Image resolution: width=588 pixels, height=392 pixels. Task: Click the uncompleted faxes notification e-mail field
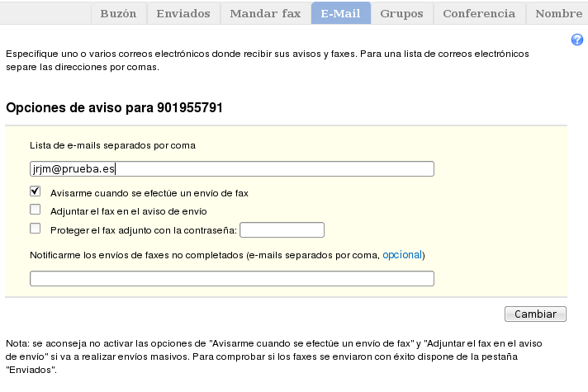(231, 279)
